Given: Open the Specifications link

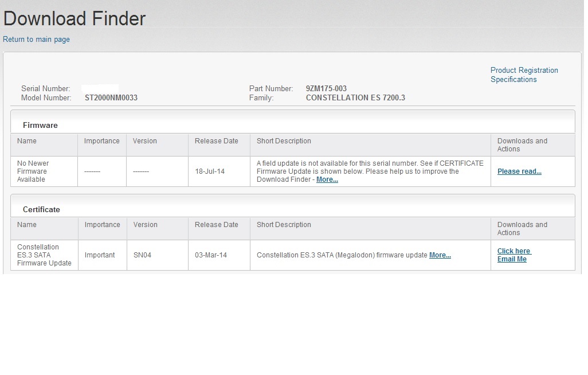Looking at the screenshot, I should click(x=513, y=80).
